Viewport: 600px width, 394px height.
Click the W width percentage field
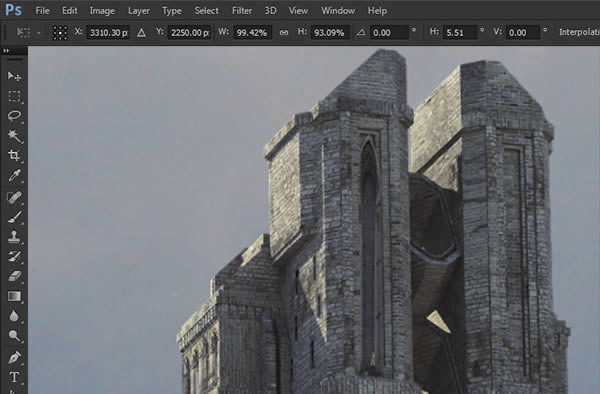click(252, 33)
